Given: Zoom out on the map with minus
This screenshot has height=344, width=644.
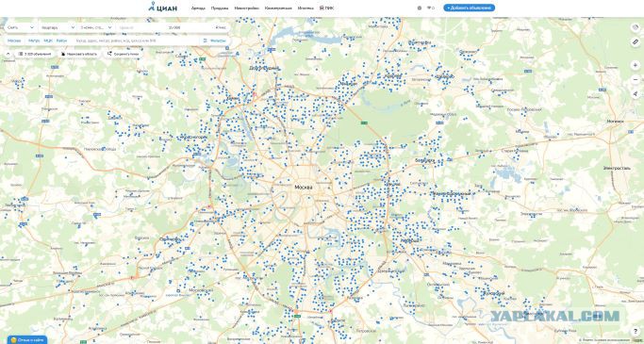Looking at the screenshot, I should (x=636, y=79).
